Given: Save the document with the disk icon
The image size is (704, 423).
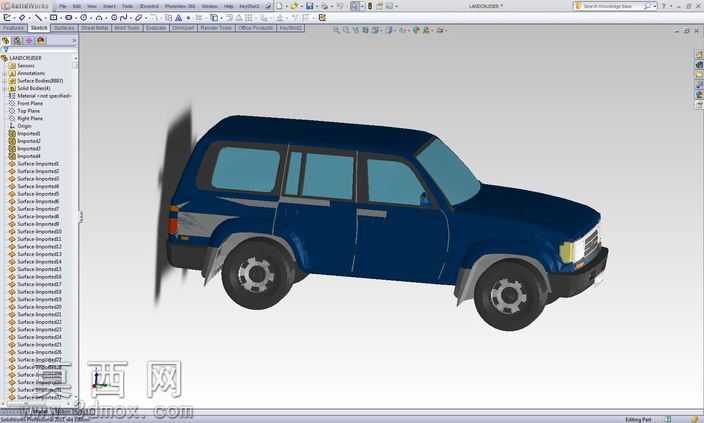Looking at the screenshot, I should 309,6.
